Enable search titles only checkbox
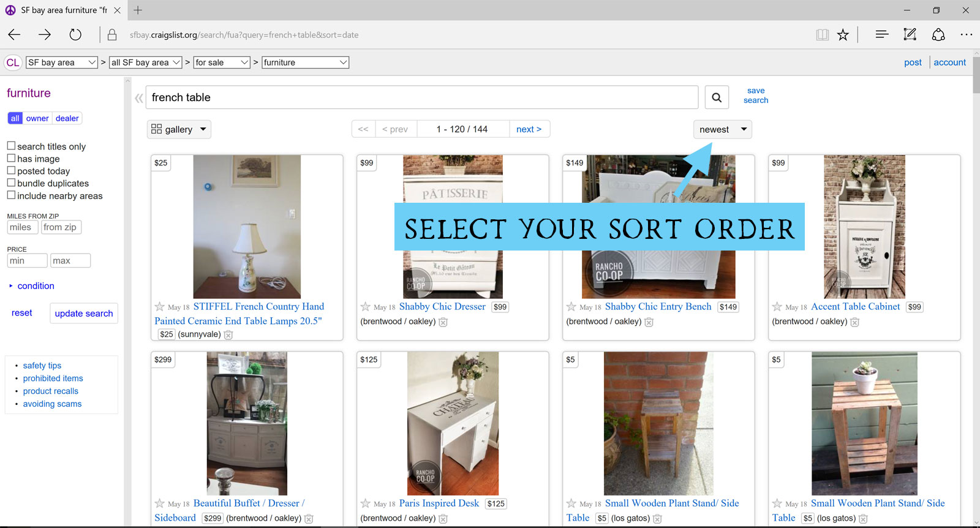This screenshot has width=980, height=528. (11, 146)
